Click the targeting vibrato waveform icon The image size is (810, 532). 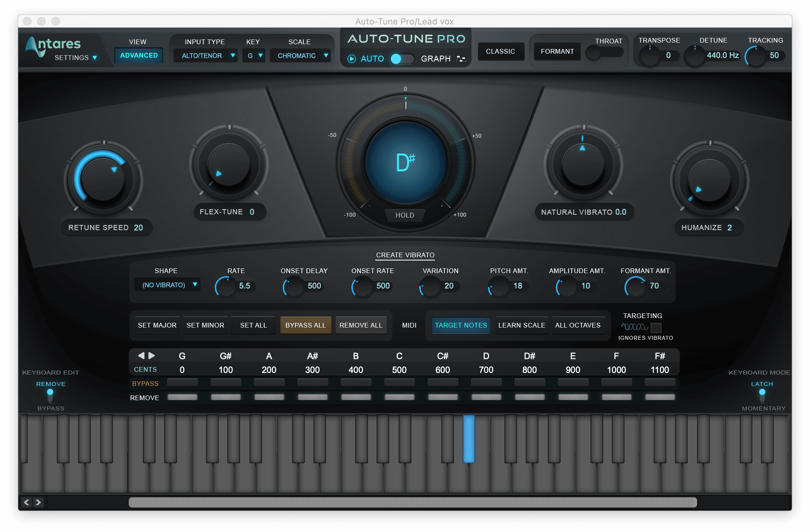[634, 327]
